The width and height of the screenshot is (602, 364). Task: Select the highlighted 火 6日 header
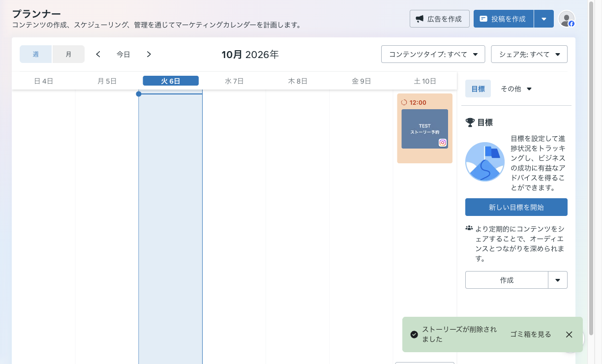[171, 81]
